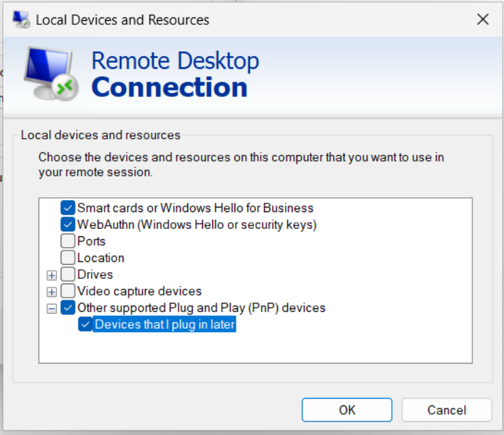The image size is (504, 435).
Task: Tick the Location checkbox
Action: [68, 258]
